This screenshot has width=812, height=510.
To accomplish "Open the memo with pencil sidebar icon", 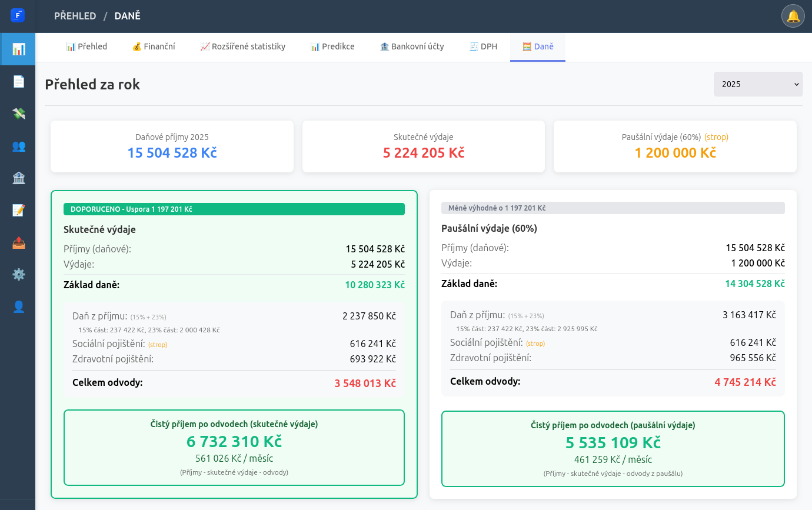I will coord(18,210).
